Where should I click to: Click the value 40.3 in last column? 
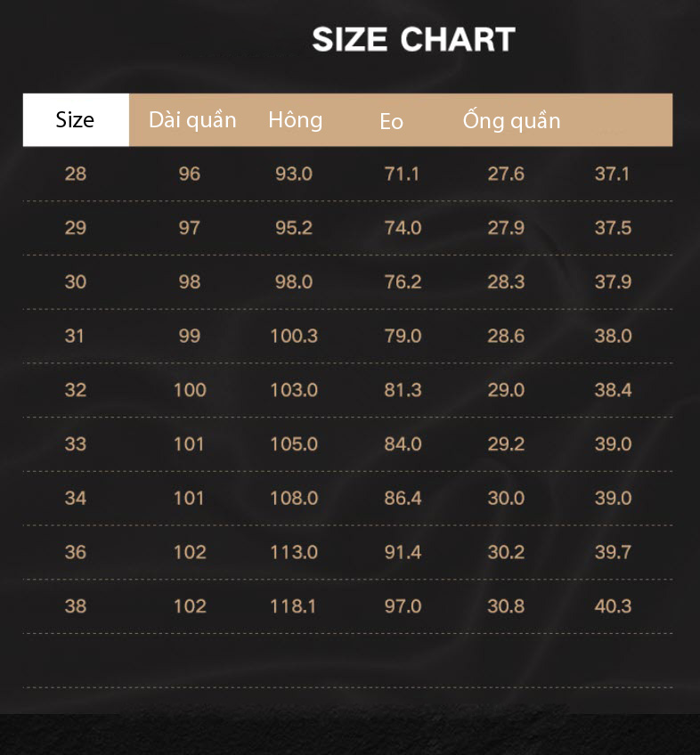pyautogui.click(x=613, y=606)
